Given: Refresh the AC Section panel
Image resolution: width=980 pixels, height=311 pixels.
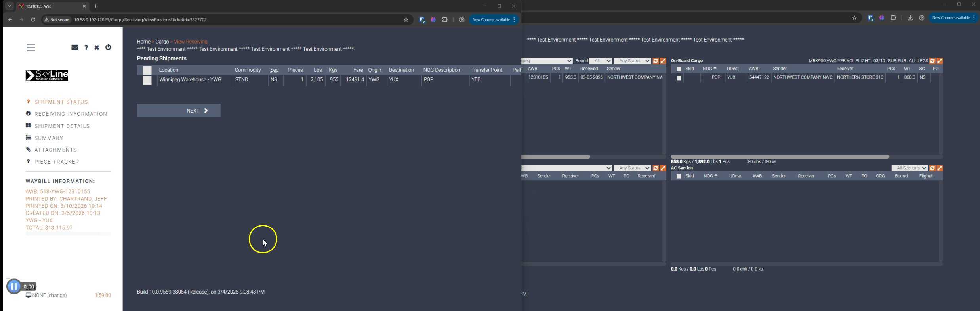Looking at the screenshot, I should pos(932,168).
